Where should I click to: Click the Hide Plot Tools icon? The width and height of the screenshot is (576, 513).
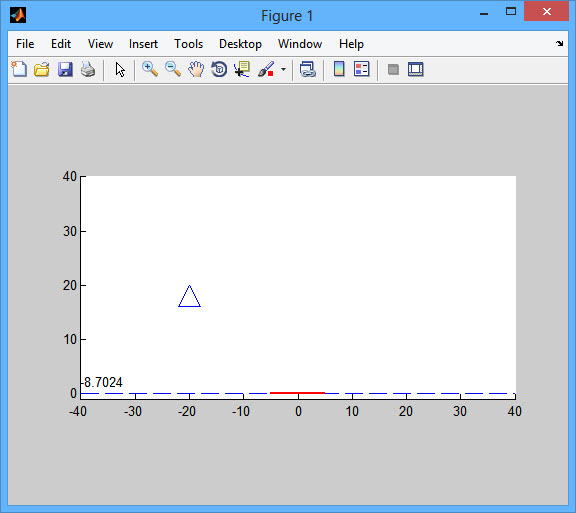393,69
